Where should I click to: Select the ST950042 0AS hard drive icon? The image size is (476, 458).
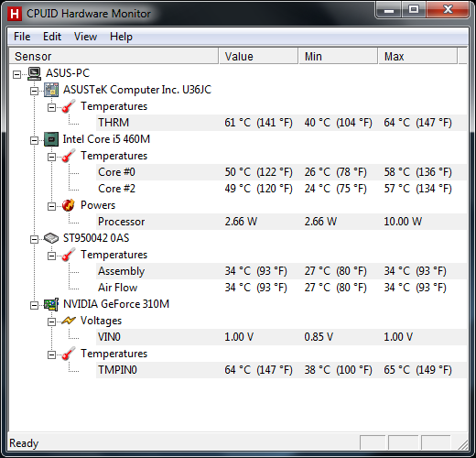tap(51, 238)
